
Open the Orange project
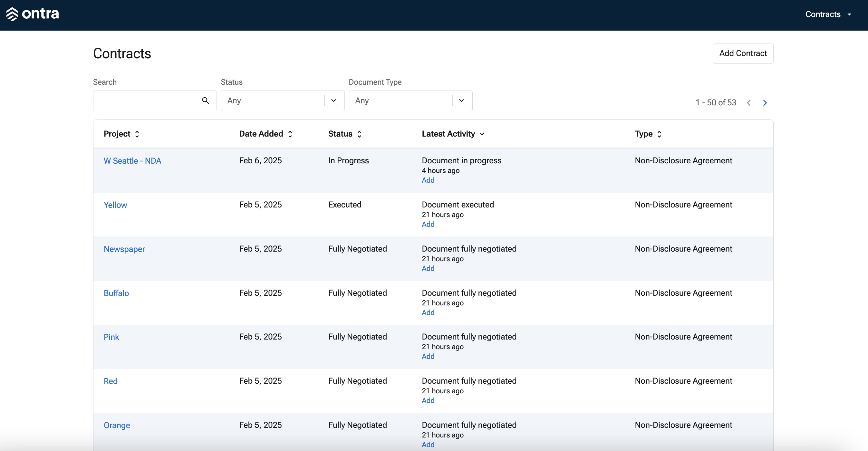click(117, 425)
